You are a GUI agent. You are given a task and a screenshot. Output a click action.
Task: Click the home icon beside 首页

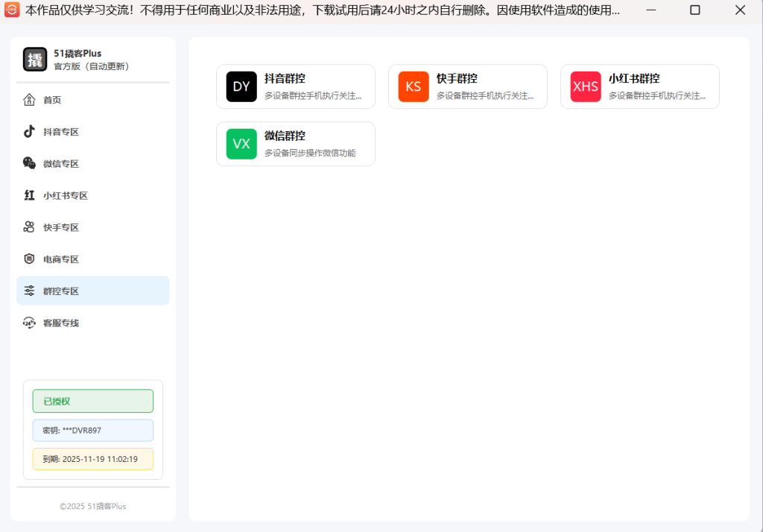click(29, 100)
